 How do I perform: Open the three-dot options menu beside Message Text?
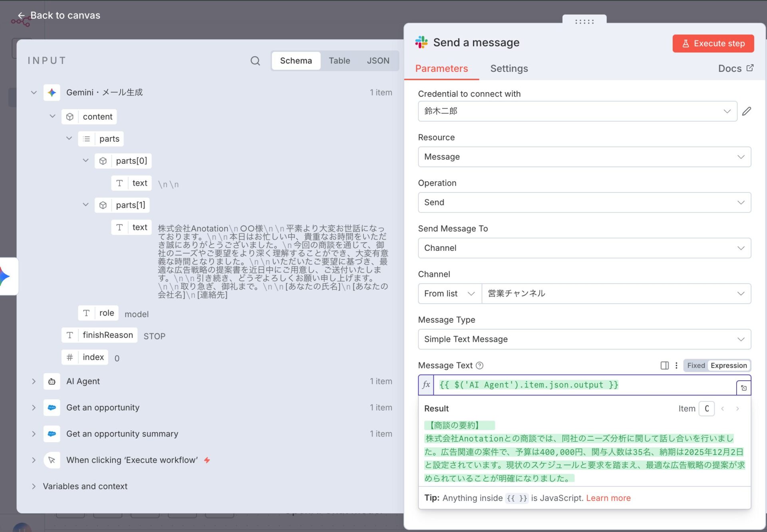(x=676, y=365)
